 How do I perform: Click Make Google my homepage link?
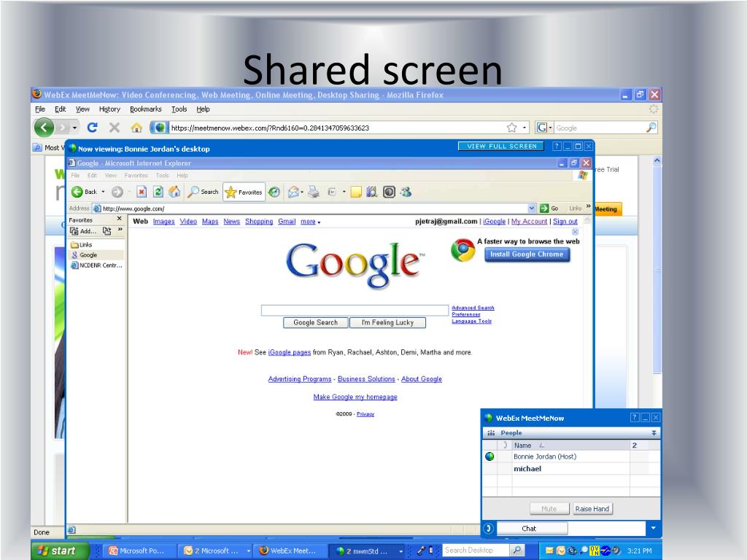[355, 397]
